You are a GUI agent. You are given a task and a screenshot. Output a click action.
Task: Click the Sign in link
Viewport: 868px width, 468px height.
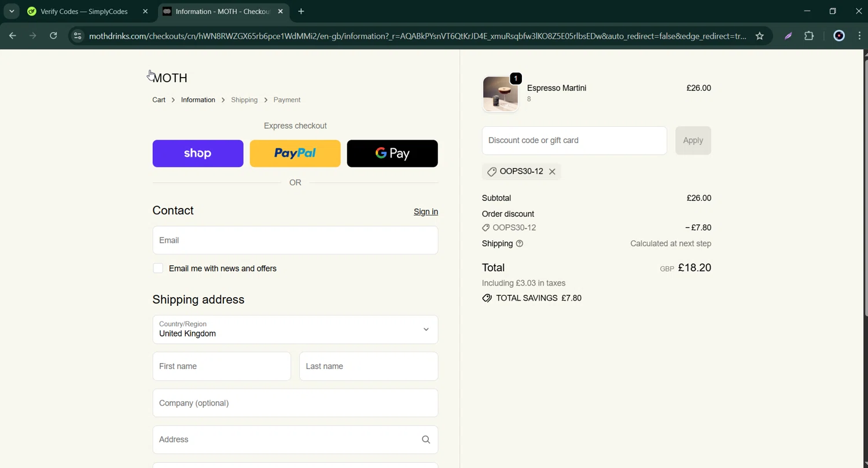click(426, 211)
